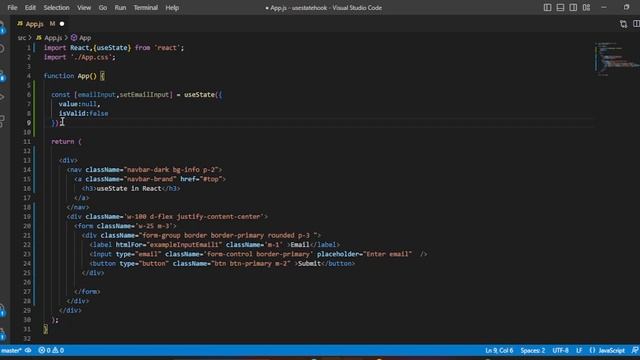Click 'value:null,' on line 7
640x360 pixels.
pos(79,104)
